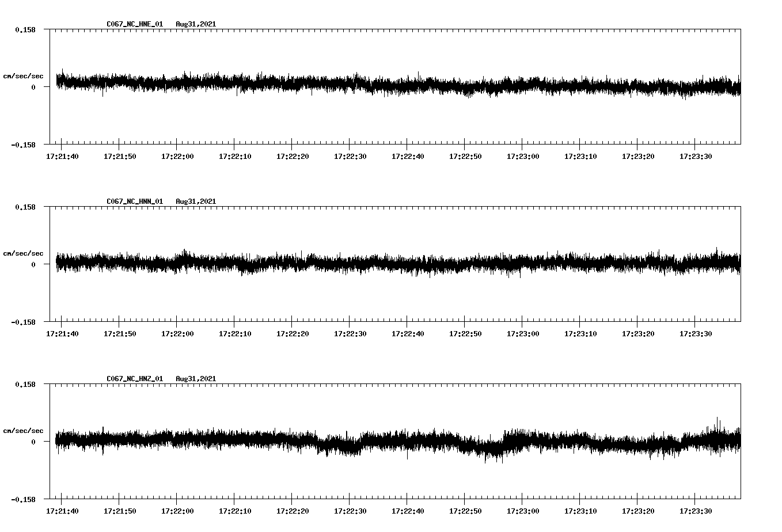Click the 17:22:30 time label under HNE plot
Image resolution: width=782 pixels, height=532 pixels.
[350, 156]
